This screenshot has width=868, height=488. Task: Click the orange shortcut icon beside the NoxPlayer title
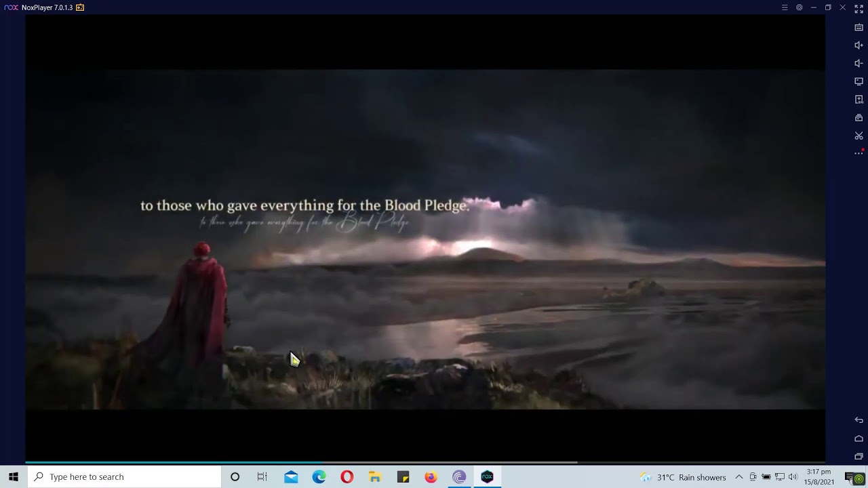tap(80, 7)
